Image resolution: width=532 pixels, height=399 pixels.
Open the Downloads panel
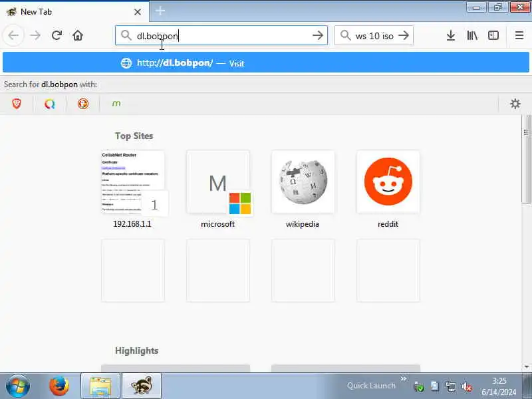[451, 35]
